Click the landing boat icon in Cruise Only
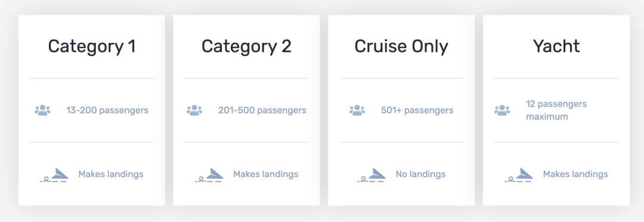 [371, 175]
